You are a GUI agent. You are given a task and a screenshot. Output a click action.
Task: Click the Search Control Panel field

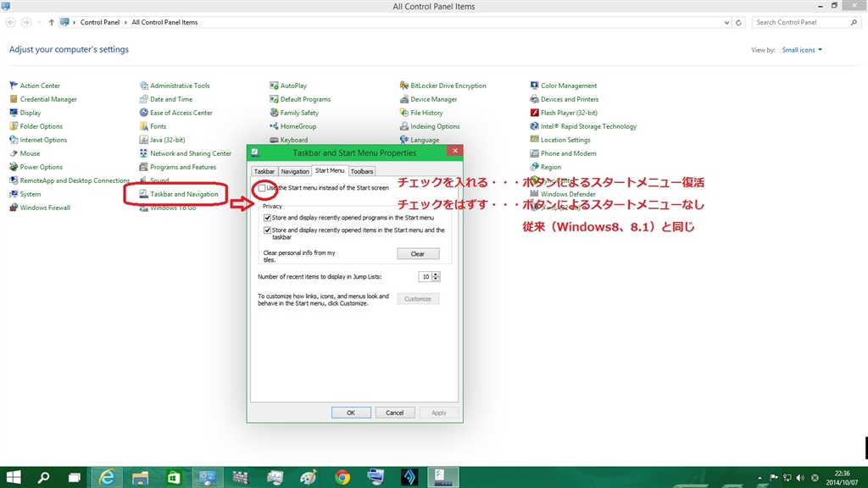[x=805, y=23]
